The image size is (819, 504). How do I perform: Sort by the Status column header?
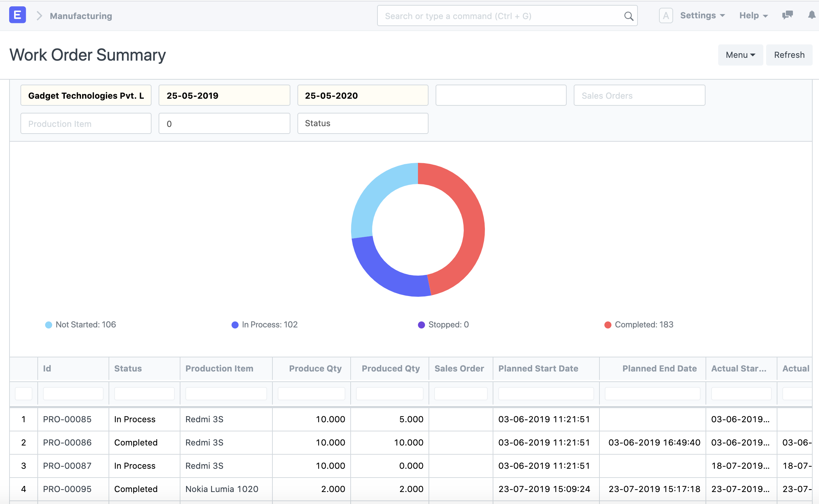point(144,369)
